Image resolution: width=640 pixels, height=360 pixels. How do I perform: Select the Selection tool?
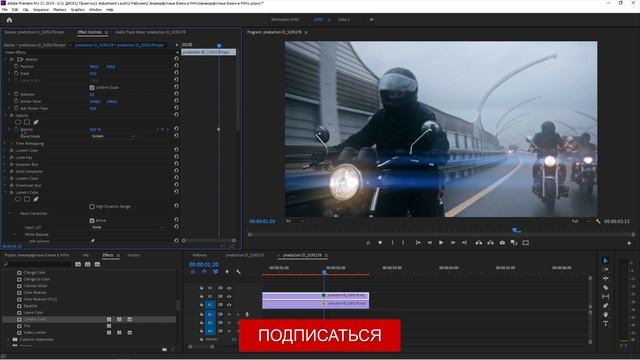(x=606, y=260)
